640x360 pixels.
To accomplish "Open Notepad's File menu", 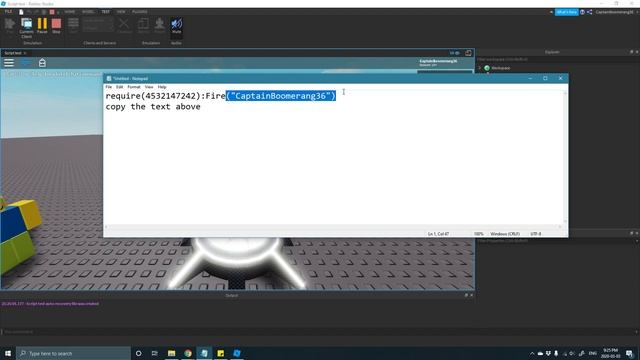I will point(109,87).
